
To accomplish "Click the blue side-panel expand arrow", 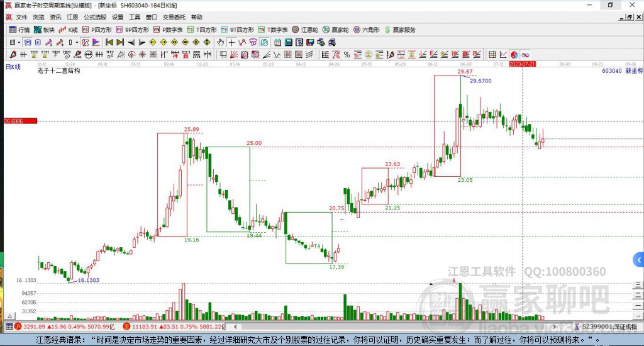I will point(639,260).
